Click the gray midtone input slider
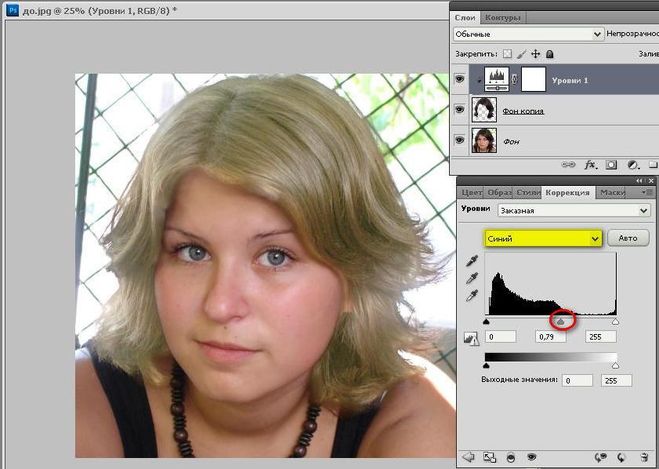 coord(561,322)
